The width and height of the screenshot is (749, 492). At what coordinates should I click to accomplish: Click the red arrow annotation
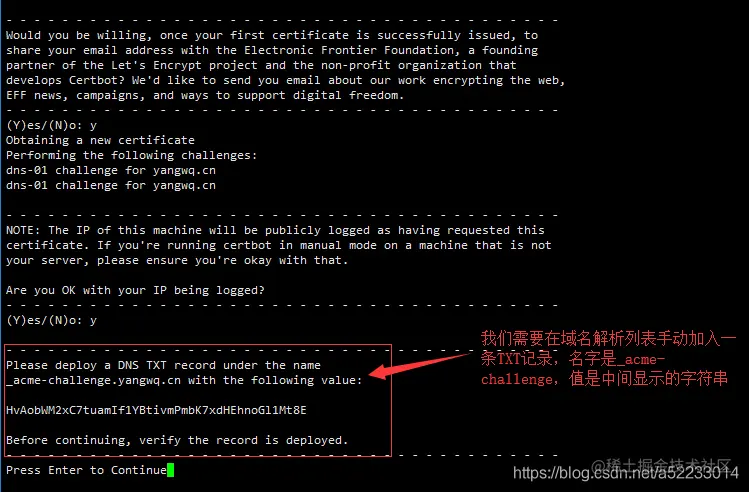419,366
